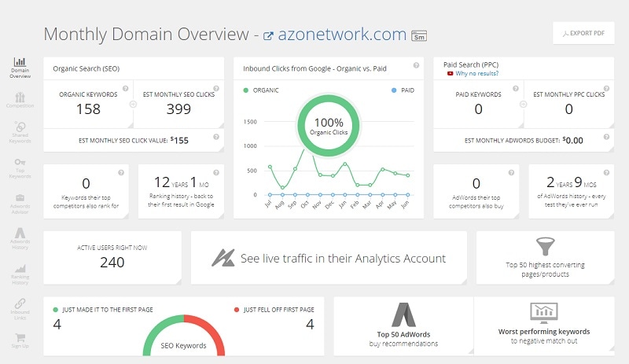Viewport: 629px width, 364px height.
Task: Click help icon on AdWords history card
Action: click(606, 173)
